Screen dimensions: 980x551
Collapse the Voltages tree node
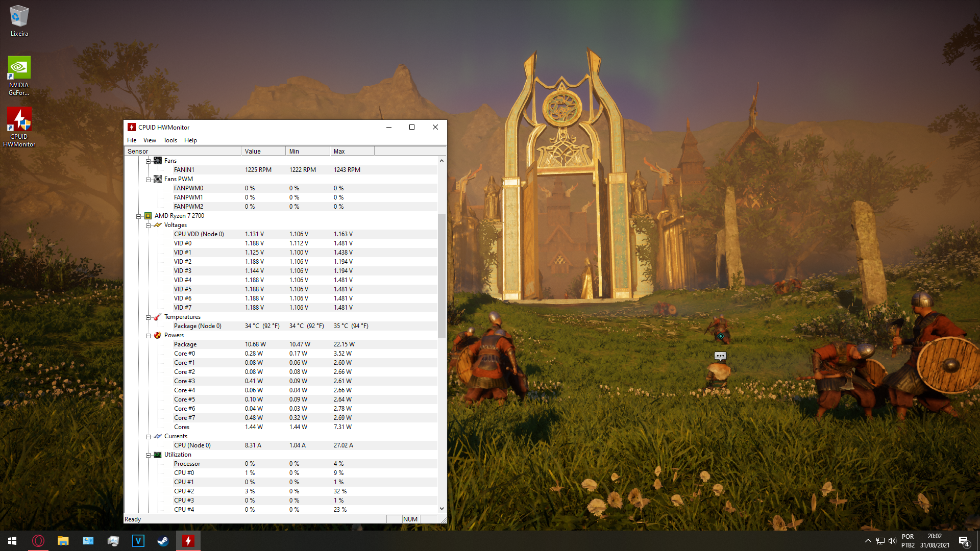(148, 226)
